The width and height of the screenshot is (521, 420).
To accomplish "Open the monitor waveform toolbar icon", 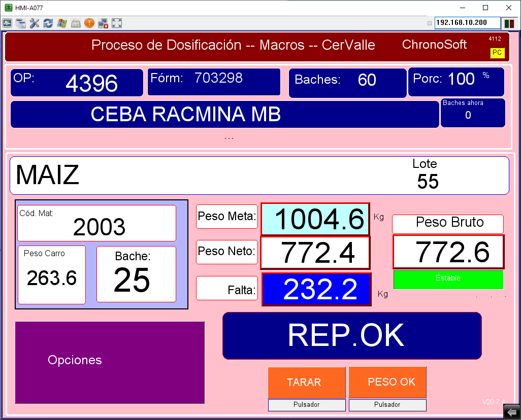I will pos(7,23).
